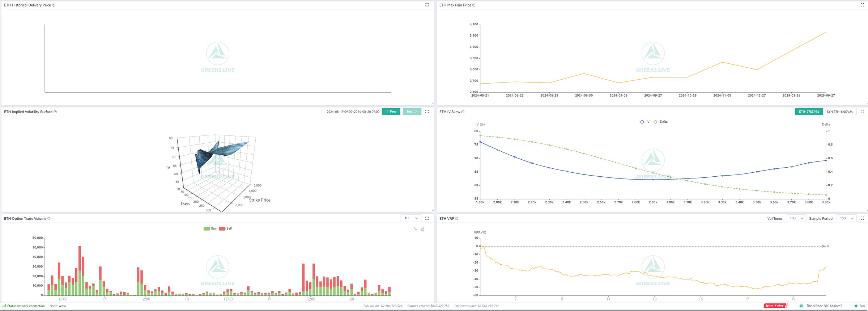Switch trade volume chart to bar view
The height and width of the screenshot is (311, 868).
[422, 229]
